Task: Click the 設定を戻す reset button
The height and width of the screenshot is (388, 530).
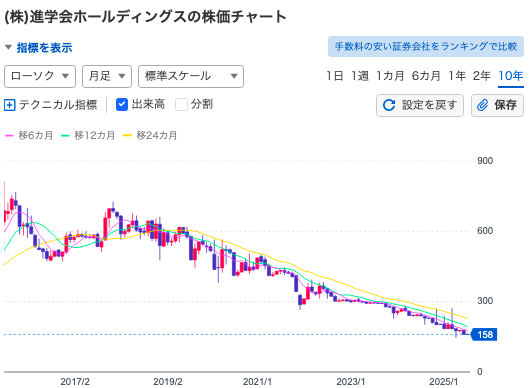Action: (x=420, y=105)
